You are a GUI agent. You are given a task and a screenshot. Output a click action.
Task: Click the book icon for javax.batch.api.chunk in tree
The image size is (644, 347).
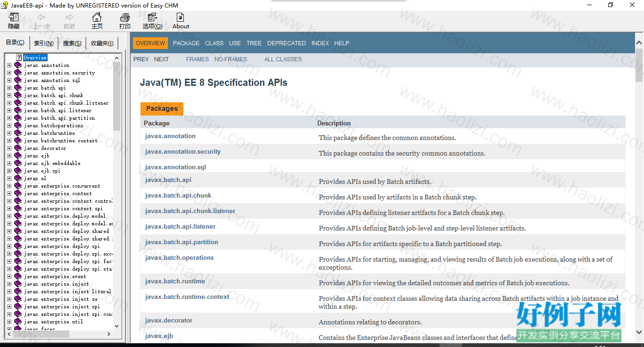pyautogui.click(x=18, y=95)
